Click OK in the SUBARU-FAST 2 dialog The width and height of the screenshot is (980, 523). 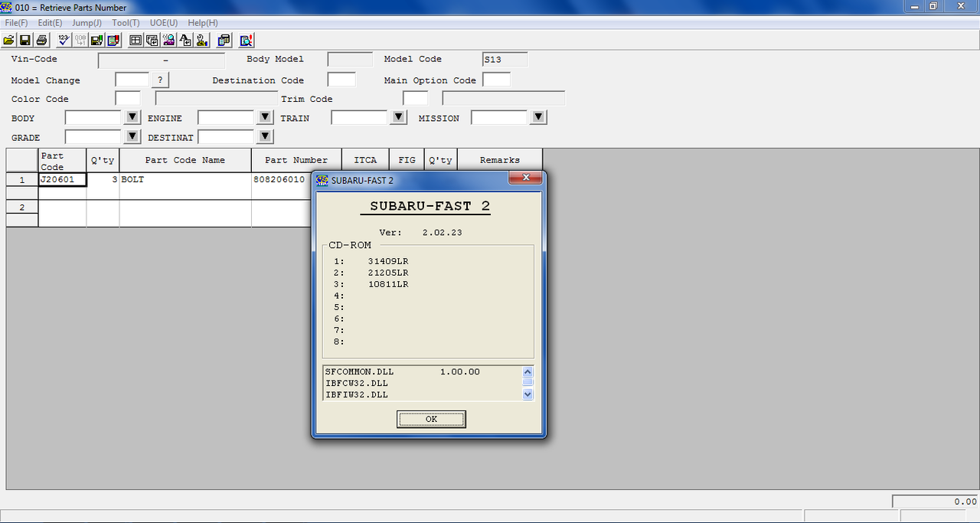click(x=431, y=419)
